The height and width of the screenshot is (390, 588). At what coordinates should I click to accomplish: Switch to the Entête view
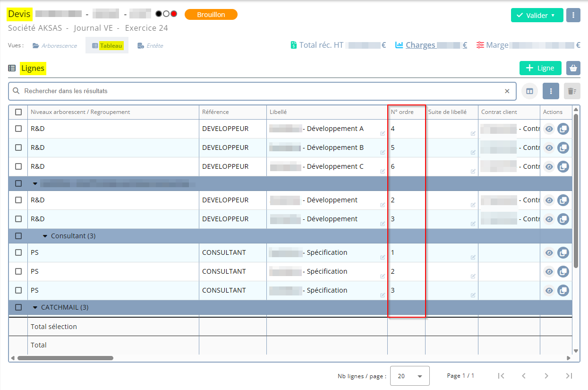click(x=150, y=46)
